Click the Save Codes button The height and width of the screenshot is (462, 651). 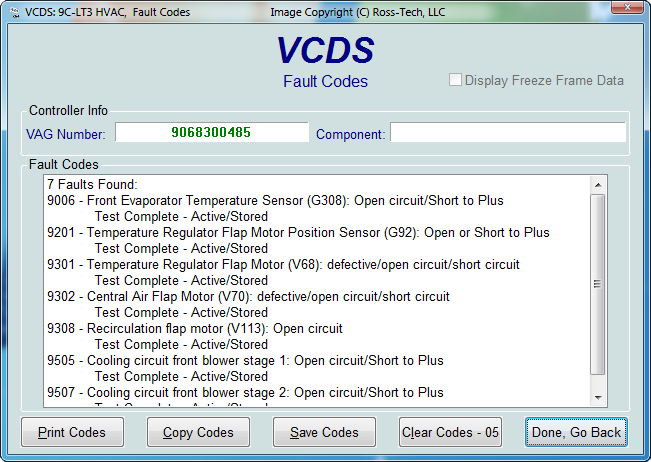coord(324,432)
